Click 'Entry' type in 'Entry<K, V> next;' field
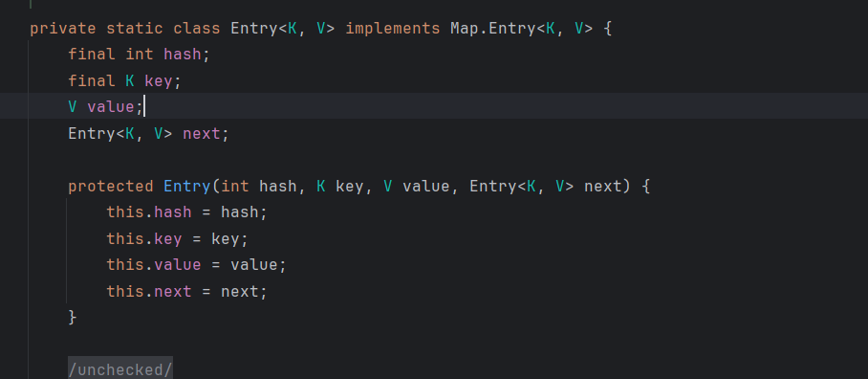Image resolution: width=868 pixels, height=379 pixels. pos(92,134)
